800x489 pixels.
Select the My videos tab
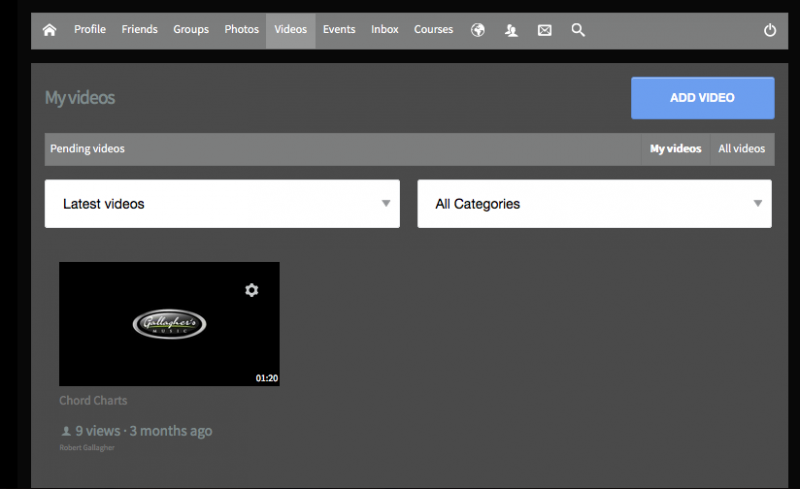tap(676, 149)
